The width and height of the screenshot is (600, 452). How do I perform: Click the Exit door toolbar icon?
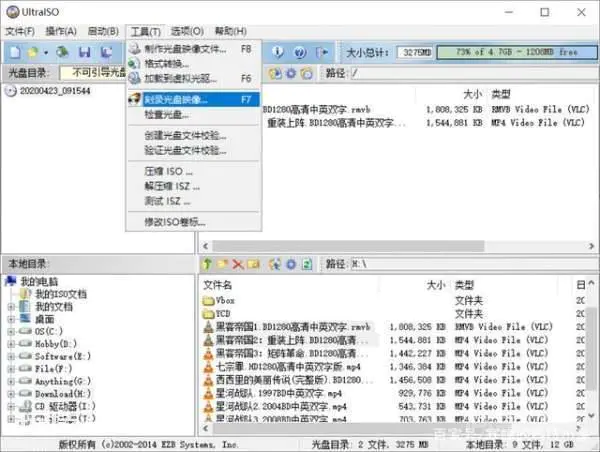[x=321, y=52]
